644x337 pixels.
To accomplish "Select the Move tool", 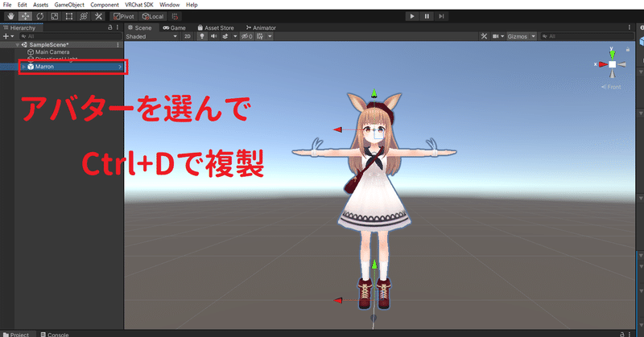I will 25,16.
